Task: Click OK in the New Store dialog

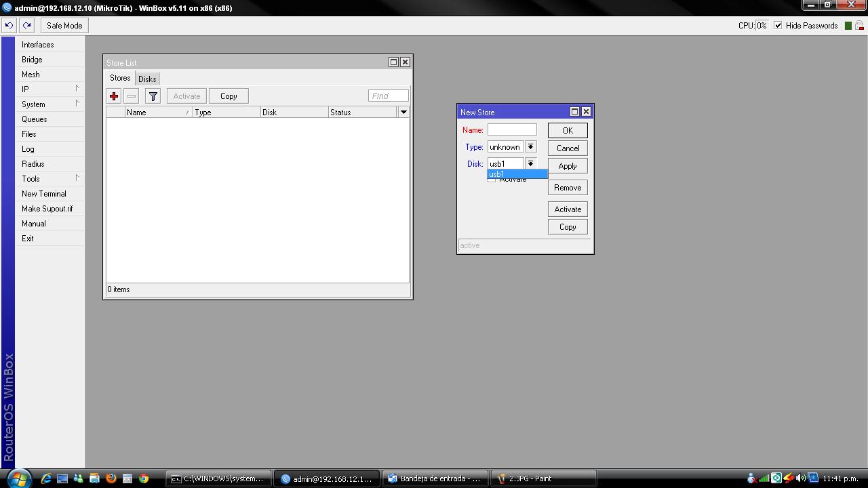Action: point(568,131)
